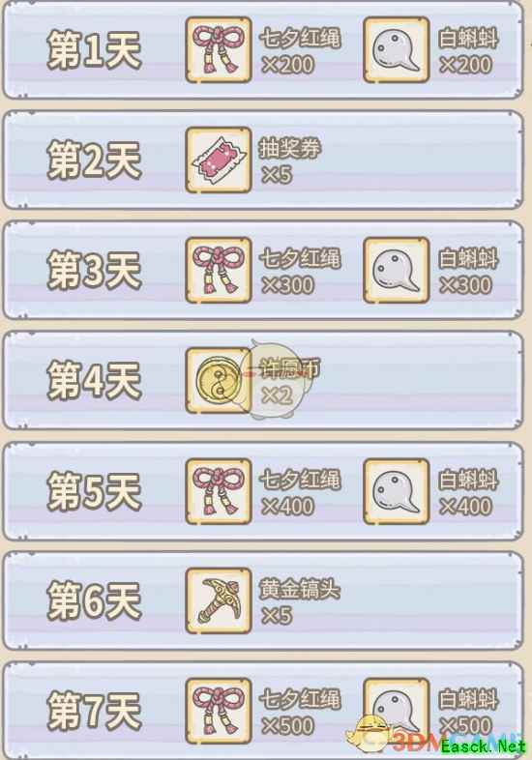The image size is (532, 760).
Task: Click the 七夕红绳 ×400 text
Action: [300, 492]
